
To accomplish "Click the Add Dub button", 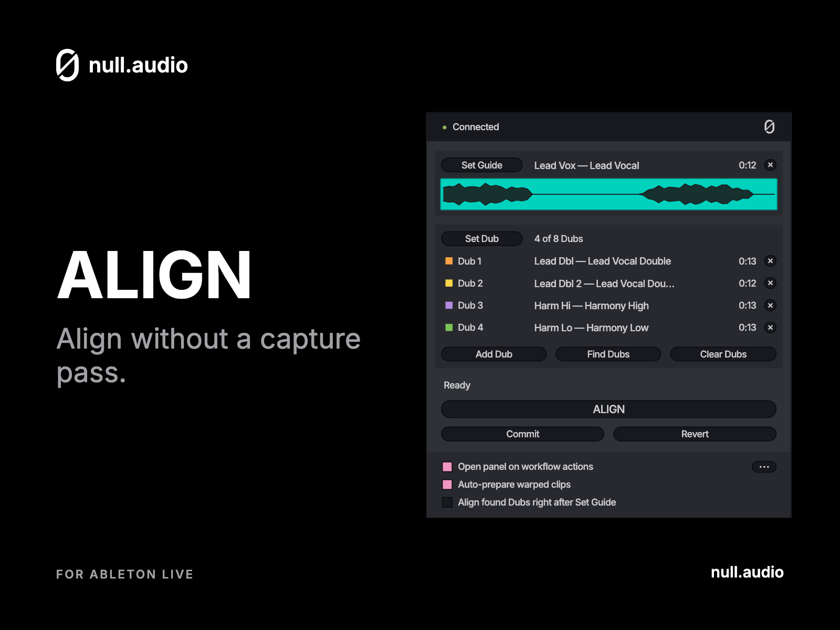I will coord(494,354).
